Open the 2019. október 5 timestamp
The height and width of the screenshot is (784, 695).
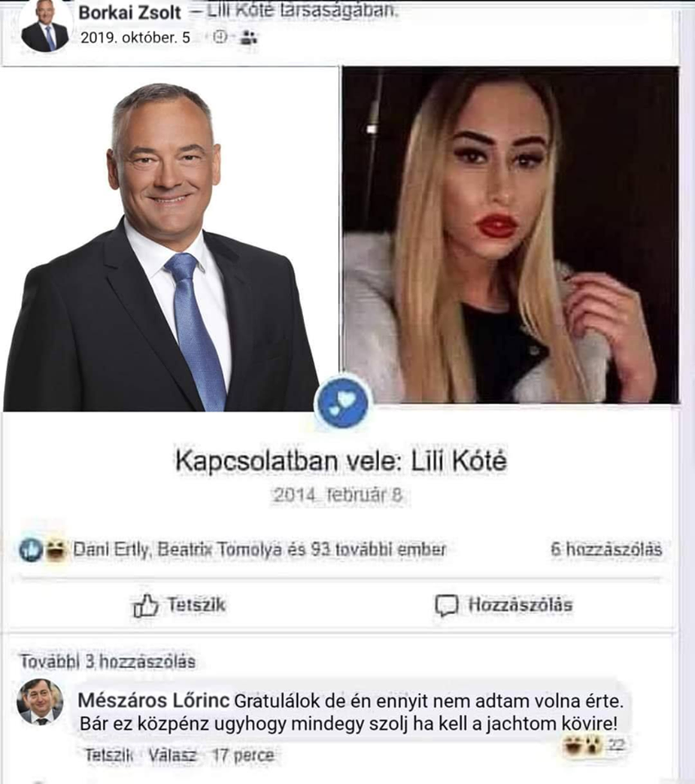(136, 38)
